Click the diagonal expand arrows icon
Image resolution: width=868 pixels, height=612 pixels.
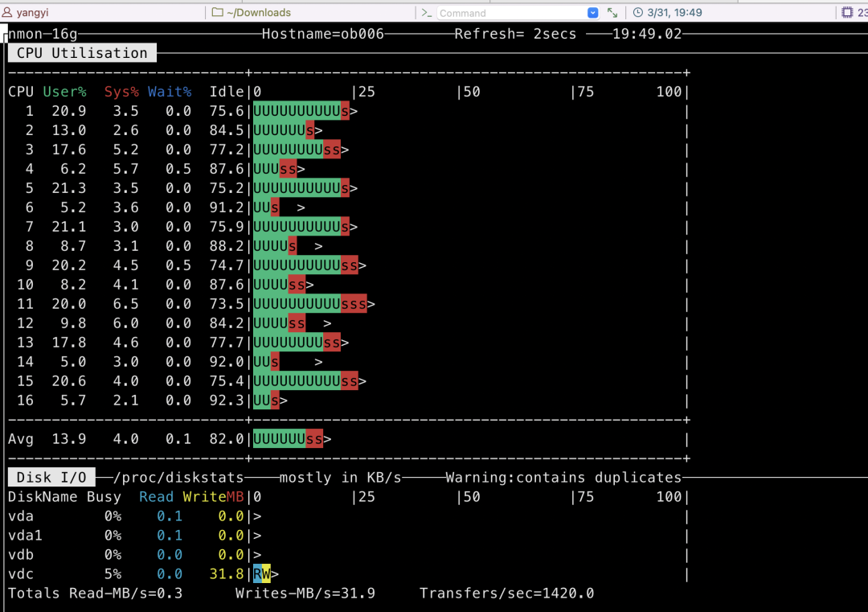click(612, 13)
